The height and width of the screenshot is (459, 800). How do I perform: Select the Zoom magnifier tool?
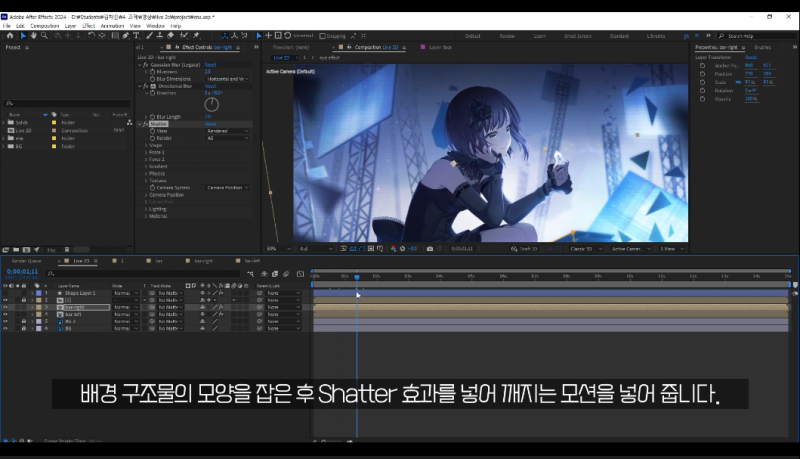click(43, 35)
